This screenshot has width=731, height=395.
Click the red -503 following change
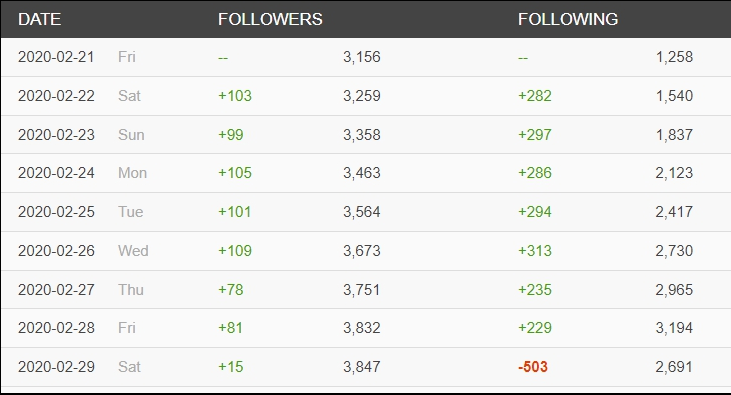[x=533, y=367]
